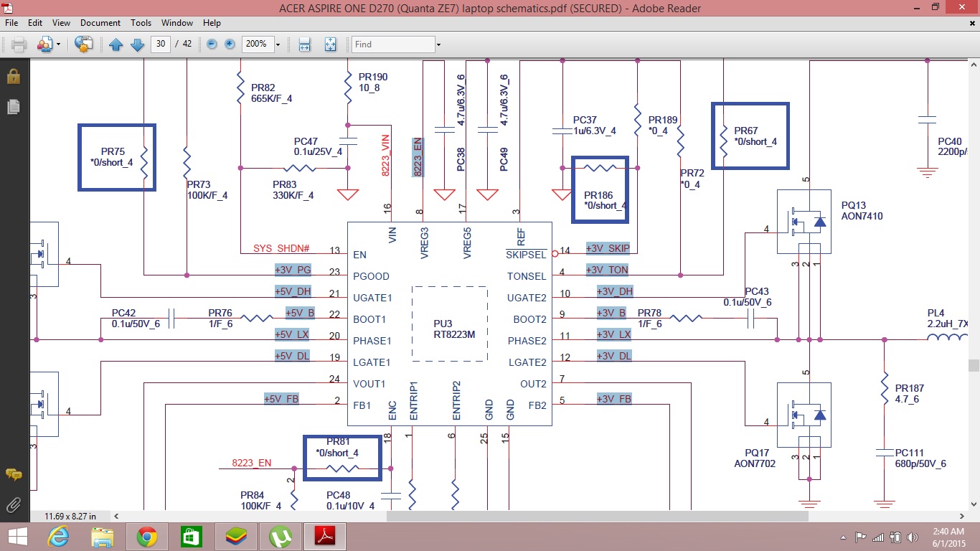
Task: Click the 8223_VIN vertical net label
Action: [x=386, y=156]
